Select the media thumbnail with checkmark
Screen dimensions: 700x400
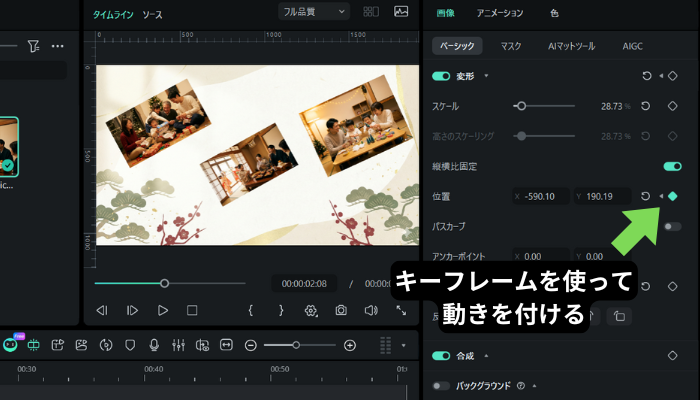click(x=8, y=147)
